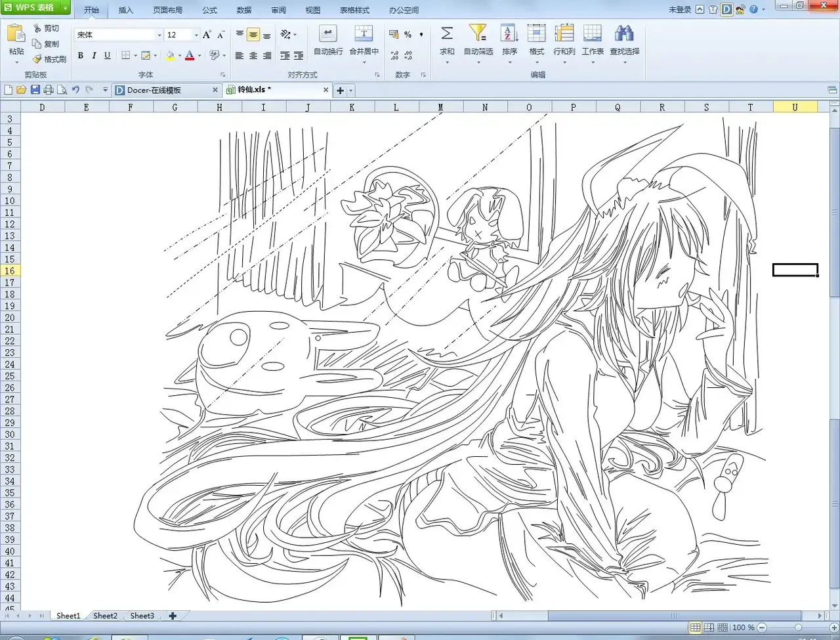Open the Sheet2 worksheet tab
The image size is (840, 640).
(x=105, y=616)
